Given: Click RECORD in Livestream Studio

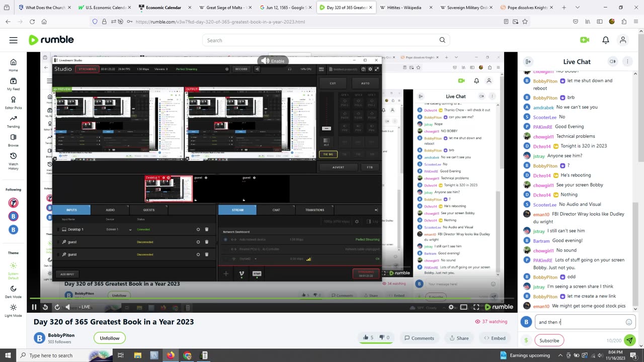Looking at the screenshot, I should [x=242, y=69].
